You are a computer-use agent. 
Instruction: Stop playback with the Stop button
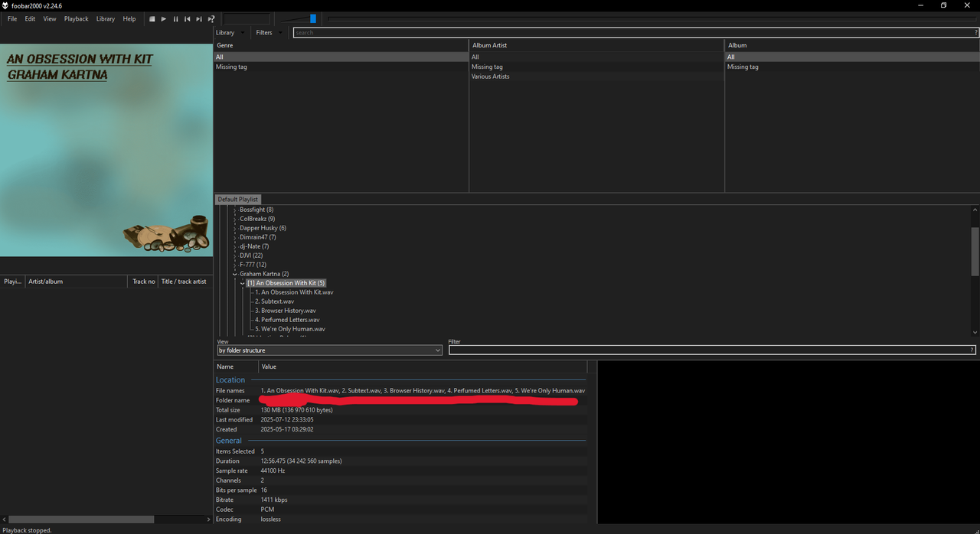coord(152,19)
